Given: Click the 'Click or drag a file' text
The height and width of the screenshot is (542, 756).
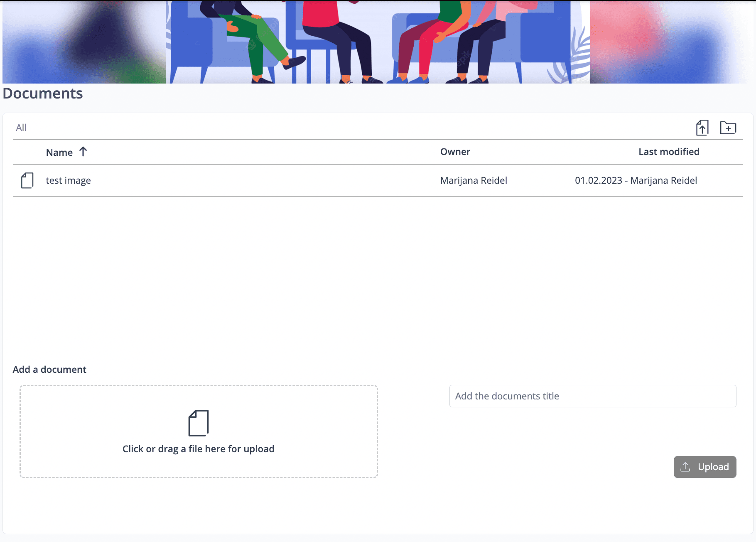Looking at the screenshot, I should click(x=199, y=449).
